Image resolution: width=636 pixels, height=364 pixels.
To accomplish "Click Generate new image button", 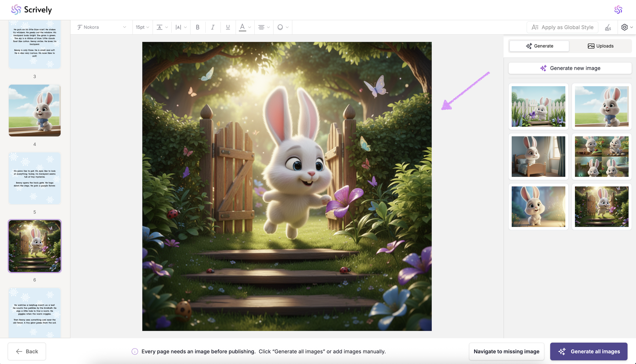I will pos(570,68).
